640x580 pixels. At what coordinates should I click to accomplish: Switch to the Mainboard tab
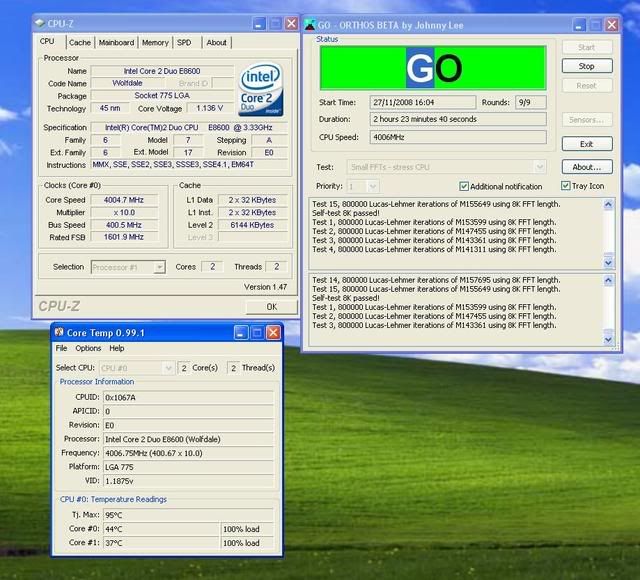(x=116, y=43)
